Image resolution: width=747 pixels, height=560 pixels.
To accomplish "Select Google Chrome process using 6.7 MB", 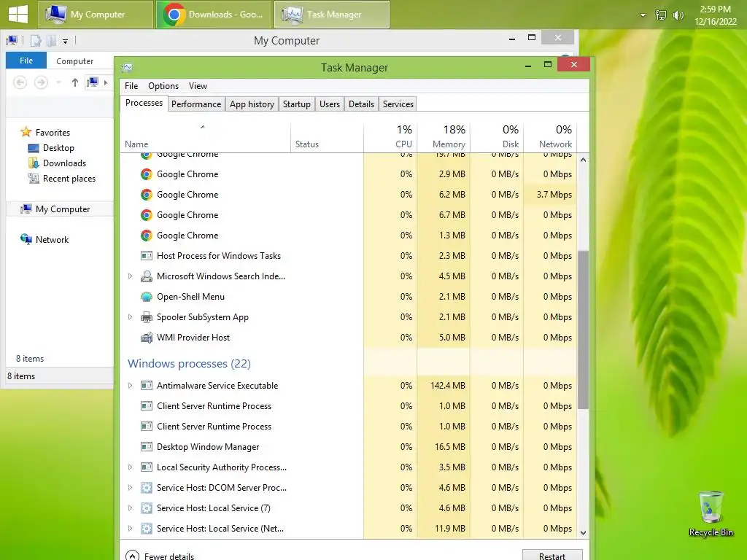I will click(x=349, y=215).
